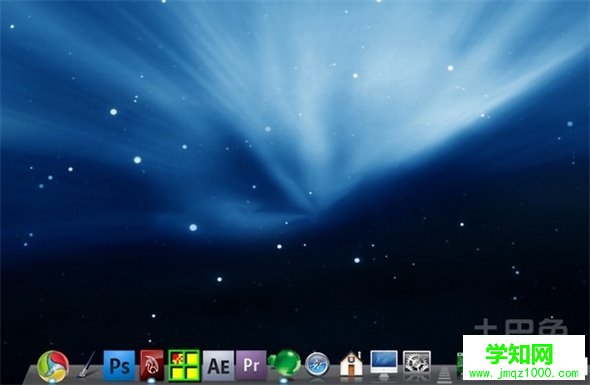Click the green glass ball dock icon

click(x=285, y=363)
